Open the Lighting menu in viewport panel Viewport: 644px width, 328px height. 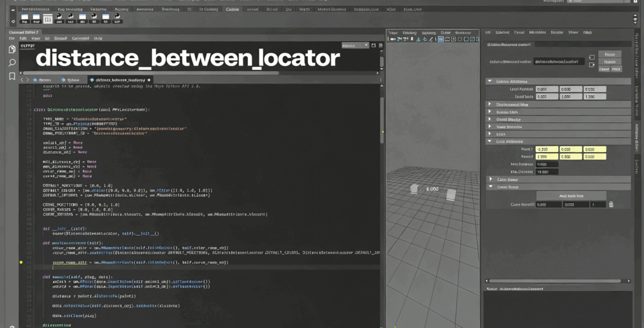pos(428,32)
